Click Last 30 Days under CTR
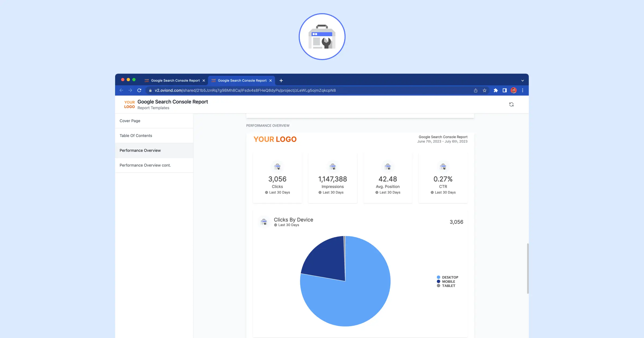The width and height of the screenshot is (644, 338). click(x=443, y=192)
